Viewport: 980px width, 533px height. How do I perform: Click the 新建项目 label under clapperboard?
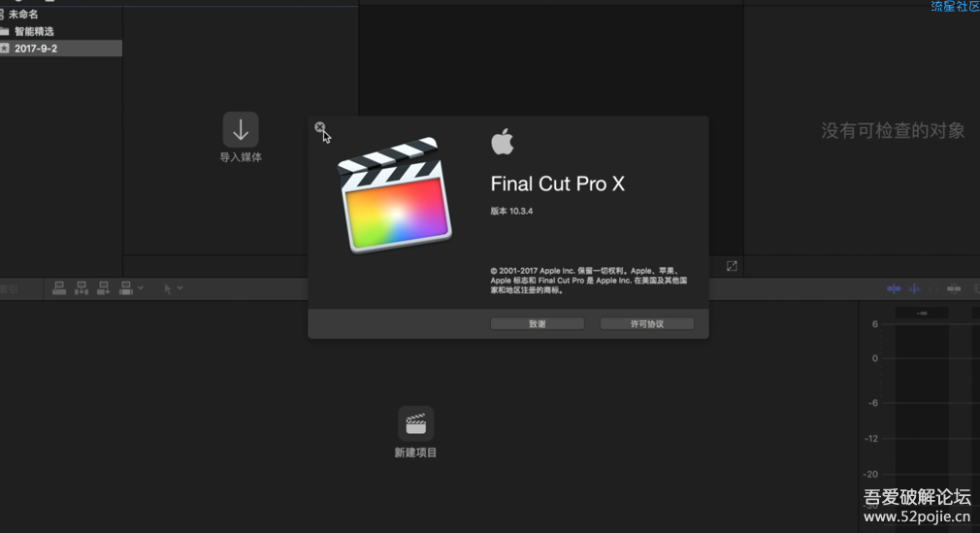click(415, 452)
